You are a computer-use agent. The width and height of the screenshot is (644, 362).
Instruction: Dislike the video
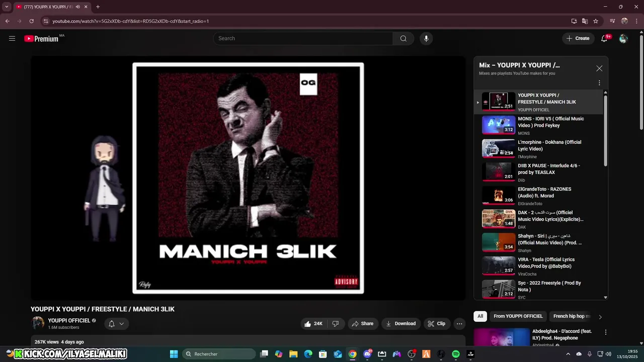click(x=336, y=324)
